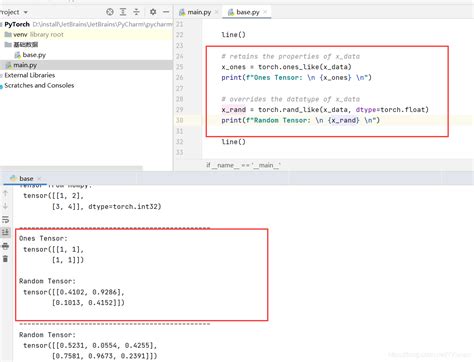The image size is (474, 362).
Task: Click the down arrow in the run console
Action: 5,206
